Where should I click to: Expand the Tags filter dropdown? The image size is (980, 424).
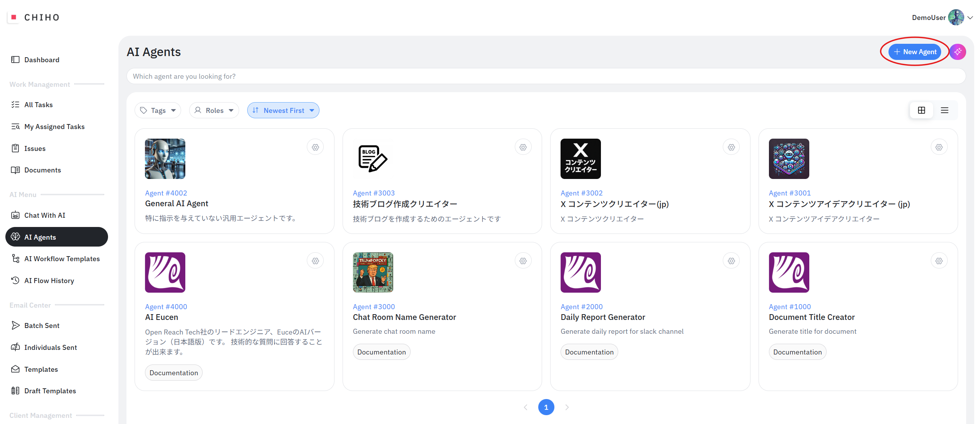tap(158, 111)
